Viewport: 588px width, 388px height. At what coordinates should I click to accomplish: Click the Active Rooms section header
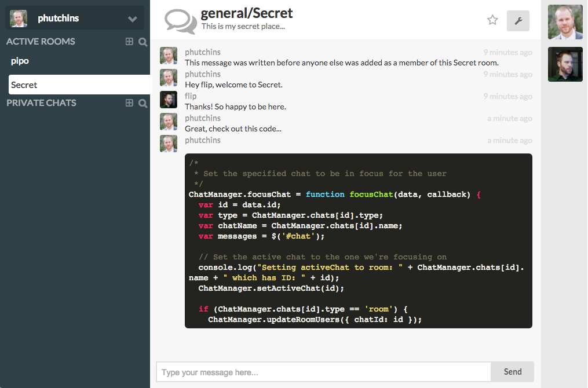pyautogui.click(x=41, y=42)
